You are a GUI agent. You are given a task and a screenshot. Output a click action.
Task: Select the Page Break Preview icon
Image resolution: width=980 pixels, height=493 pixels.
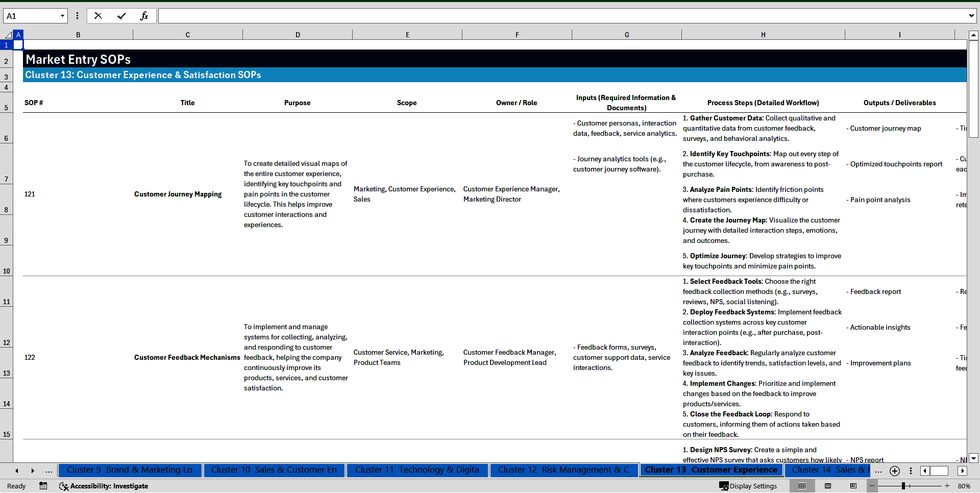854,486
